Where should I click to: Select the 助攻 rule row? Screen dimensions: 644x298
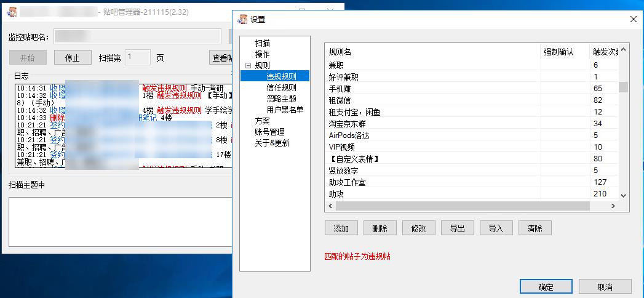click(x=472, y=193)
